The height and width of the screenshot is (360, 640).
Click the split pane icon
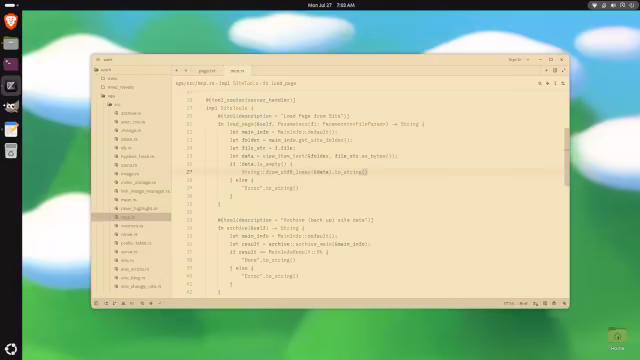(x=555, y=71)
